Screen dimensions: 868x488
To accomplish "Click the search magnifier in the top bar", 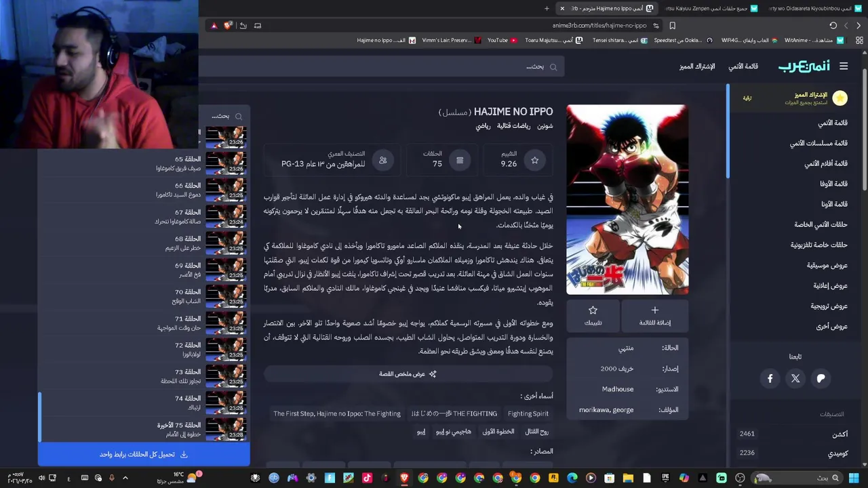I will pyautogui.click(x=553, y=67).
